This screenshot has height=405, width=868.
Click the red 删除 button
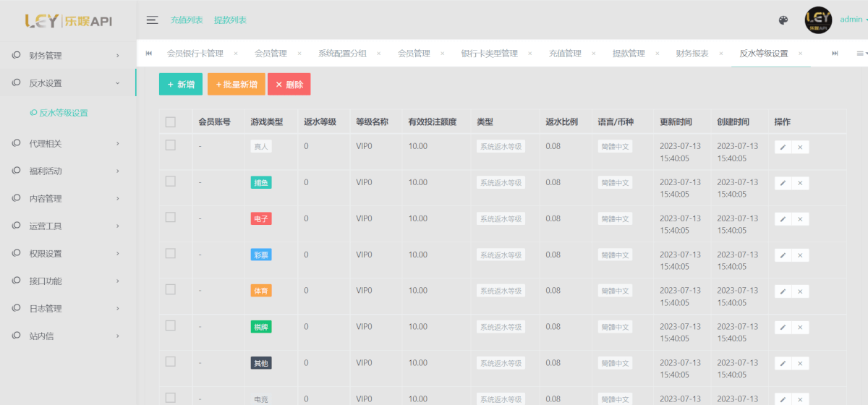pos(289,85)
